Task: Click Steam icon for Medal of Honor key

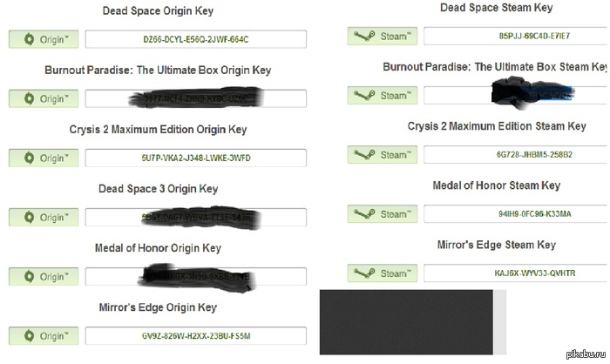Action: click(361, 214)
